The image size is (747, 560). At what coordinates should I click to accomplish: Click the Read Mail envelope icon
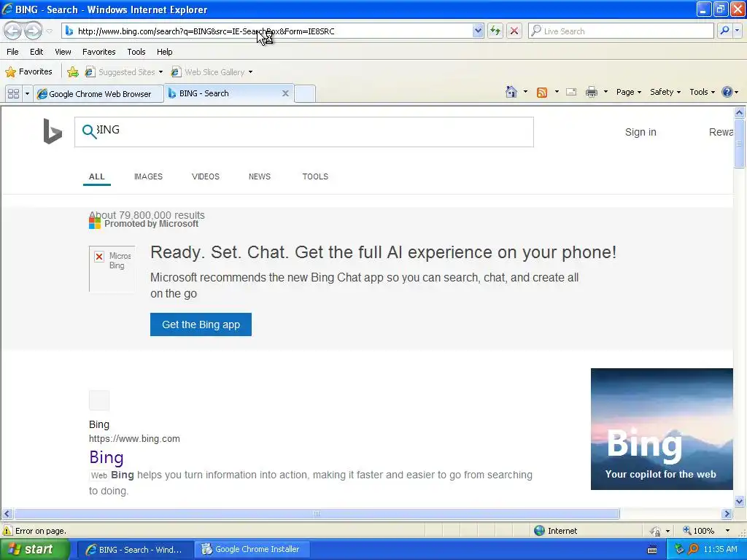click(571, 92)
